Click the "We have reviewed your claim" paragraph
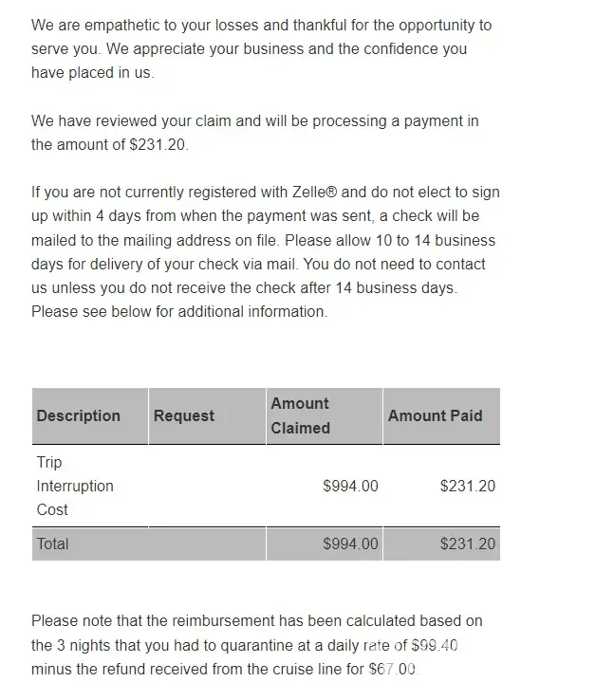The width and height of the screenshot is (614, 700). [x=254, y=133]
